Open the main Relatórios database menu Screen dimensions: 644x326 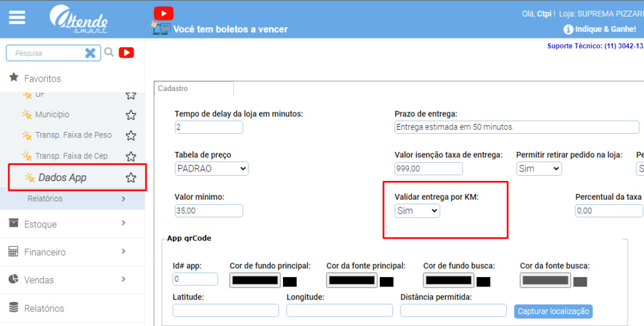[x=72, y=308]
